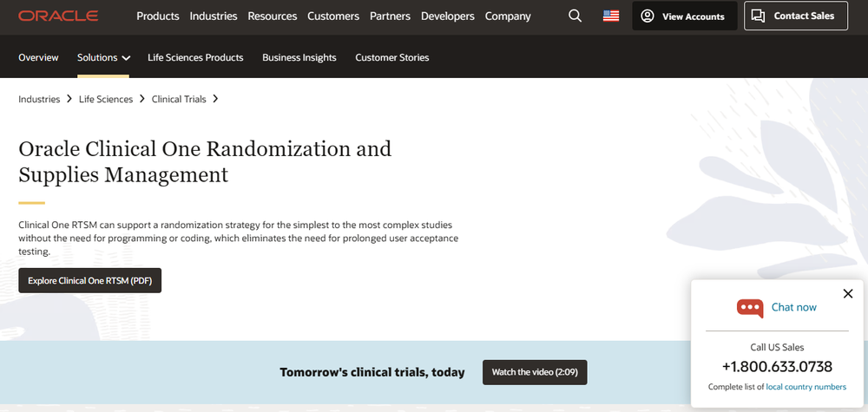Click the page heading Oracle Clinical One Randomization
This screenshot has width=868, height=412.
[205, 161]
